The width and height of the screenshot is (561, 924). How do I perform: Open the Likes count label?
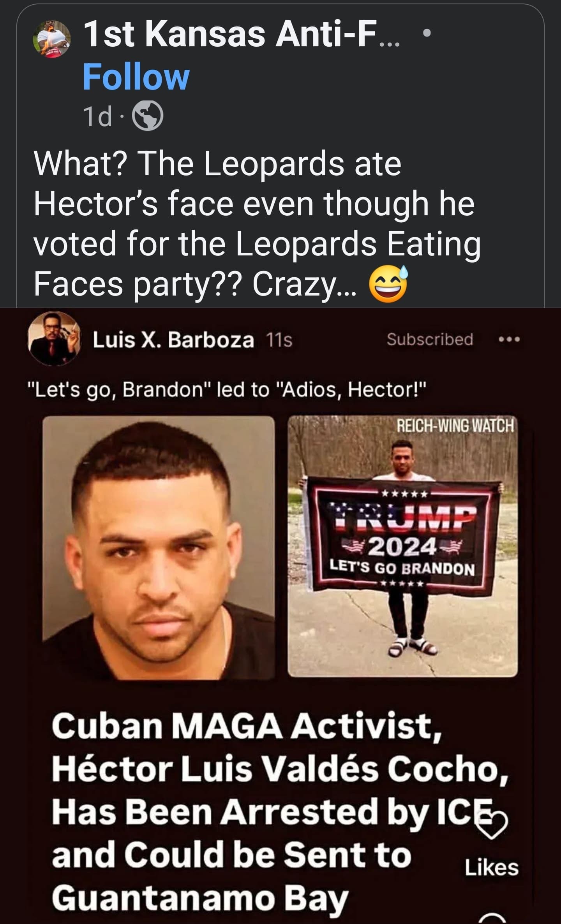[x=492, y=868]
